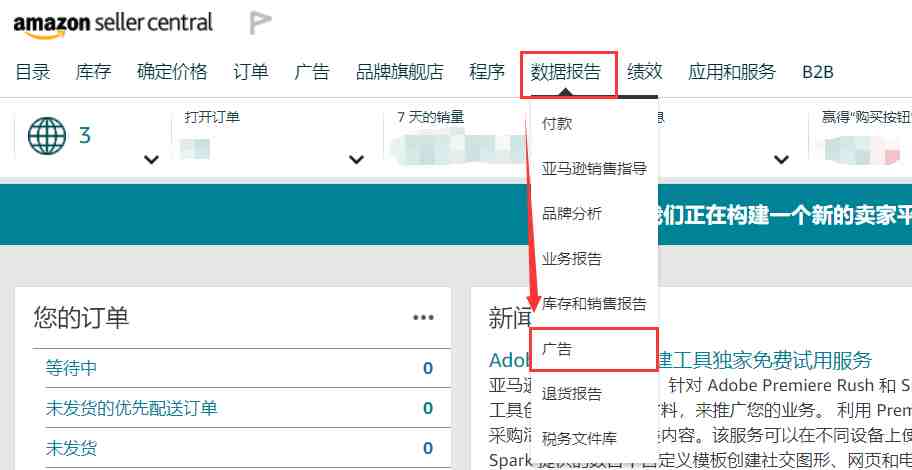The image size is (912, 470).
Task: Select 品牌分析 in the dropdown
Action: 572,213
